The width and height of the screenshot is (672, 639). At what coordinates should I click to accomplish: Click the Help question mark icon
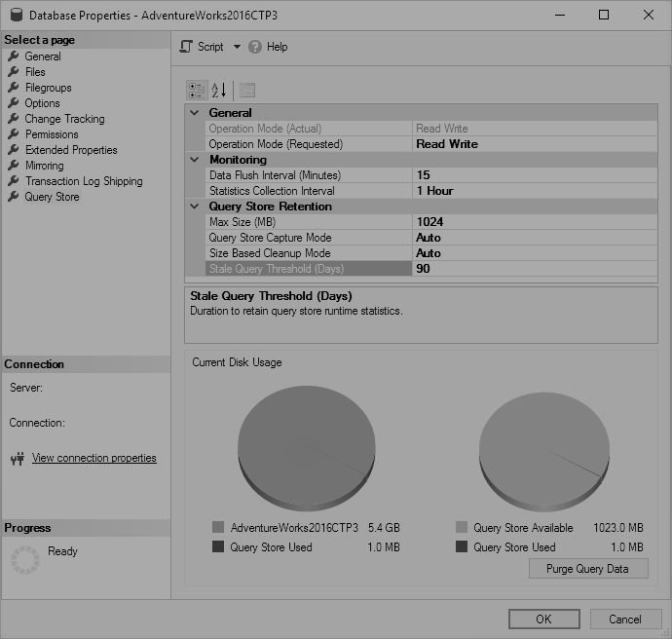point(255,47)
